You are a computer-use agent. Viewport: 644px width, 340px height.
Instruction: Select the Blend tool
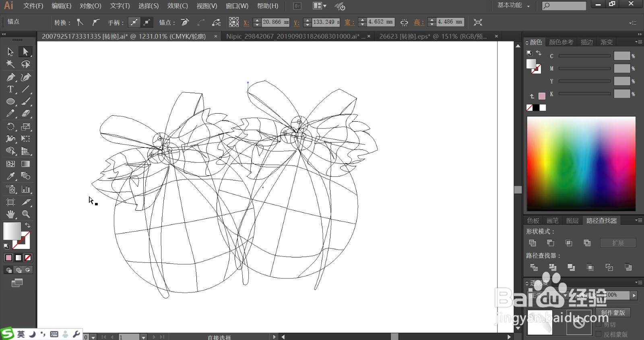26,176
